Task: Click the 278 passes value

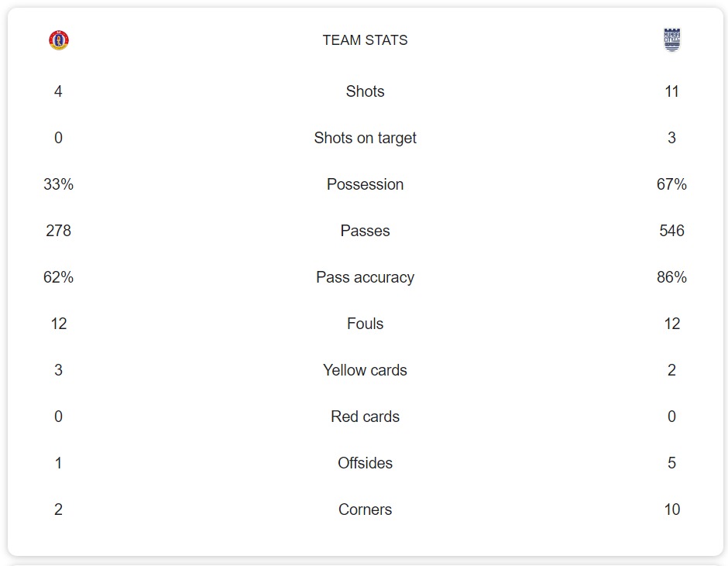Action: [59, 231]
